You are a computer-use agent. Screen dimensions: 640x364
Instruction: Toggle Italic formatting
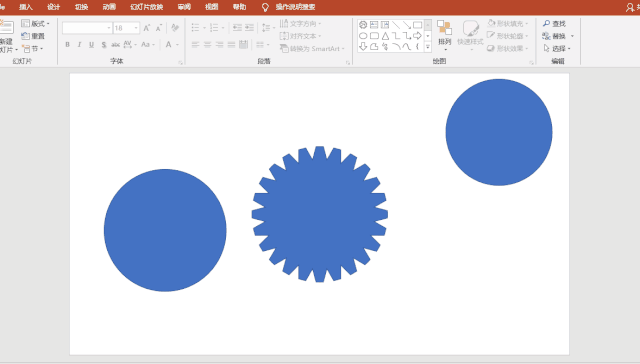pos(80,44)
